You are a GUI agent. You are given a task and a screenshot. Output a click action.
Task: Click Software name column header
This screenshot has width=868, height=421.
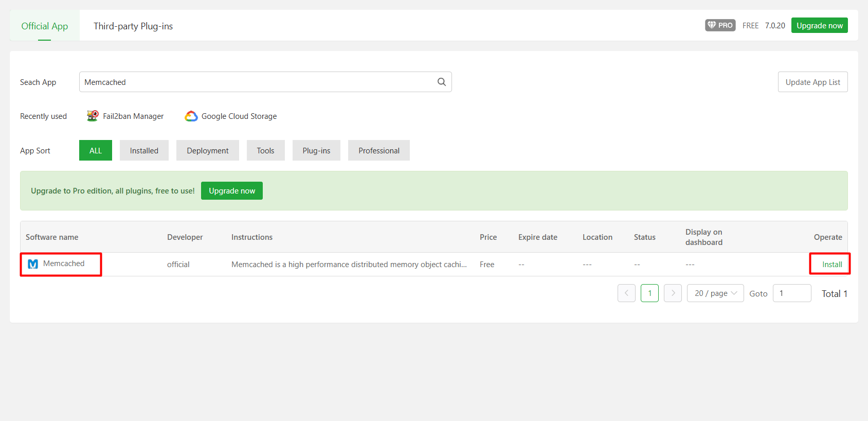(52, 237)
